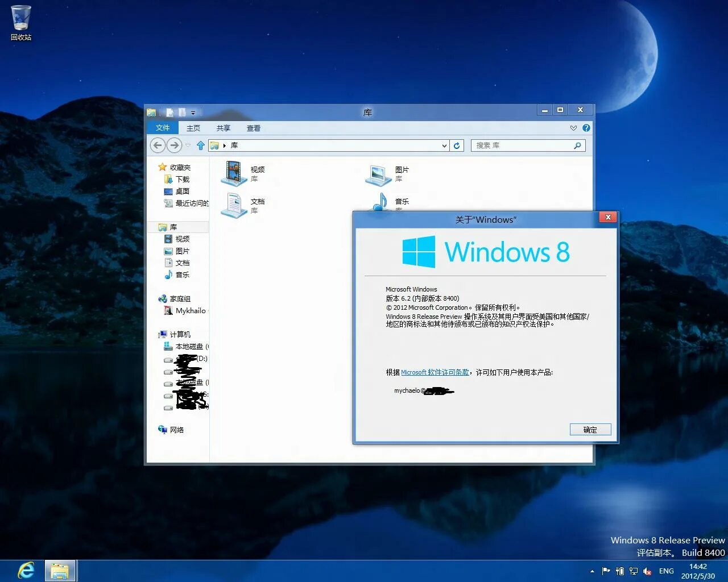
Task: Select 图片 in navigation pane tree
Action: coord(177,251)
